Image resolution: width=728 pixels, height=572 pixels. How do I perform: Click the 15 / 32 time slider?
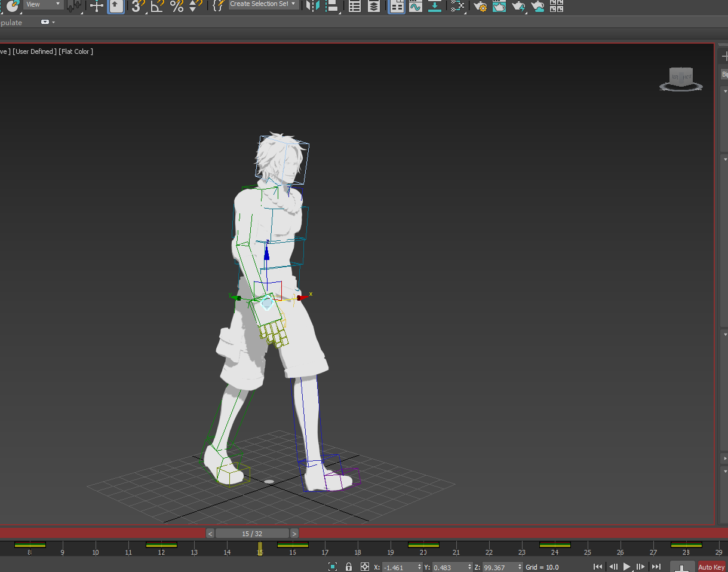[252, 533]
